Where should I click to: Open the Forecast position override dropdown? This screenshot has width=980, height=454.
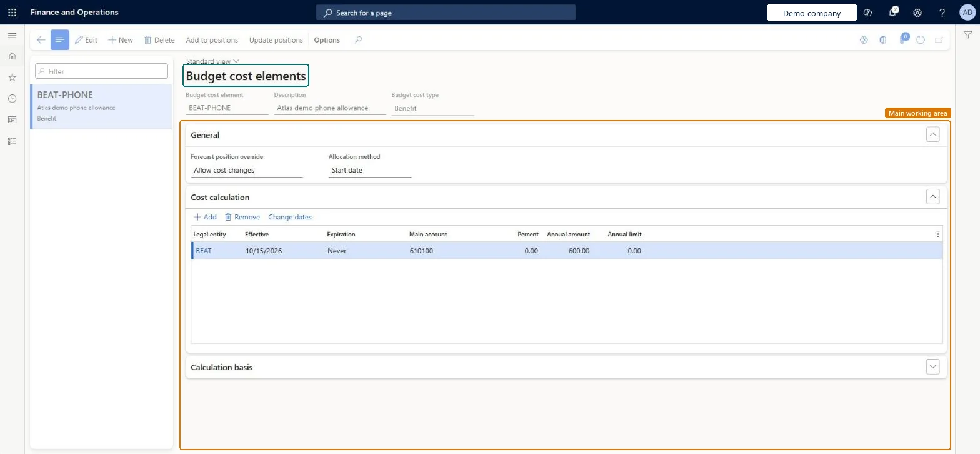pos(247,170)
